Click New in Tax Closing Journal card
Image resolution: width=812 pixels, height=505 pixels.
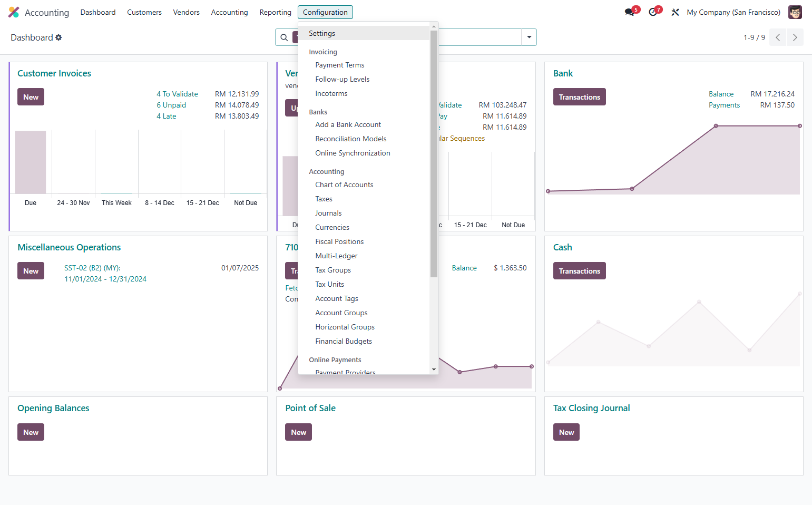(566, 432)
